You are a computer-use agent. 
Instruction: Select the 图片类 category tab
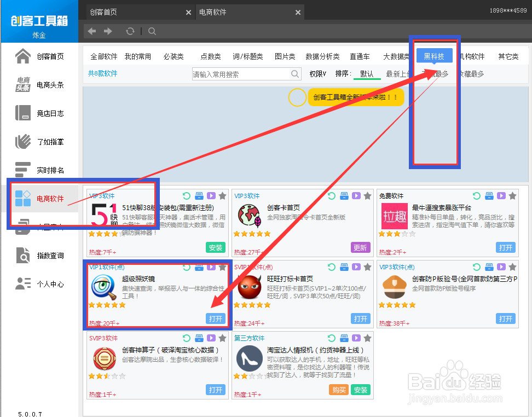pyautogui.click(x=285, y=56)
